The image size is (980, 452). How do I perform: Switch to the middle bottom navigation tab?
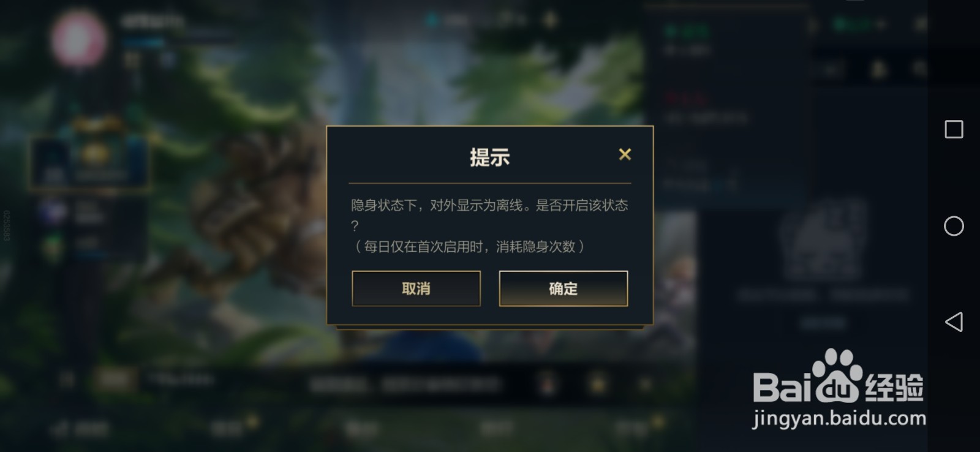[361, 428]
